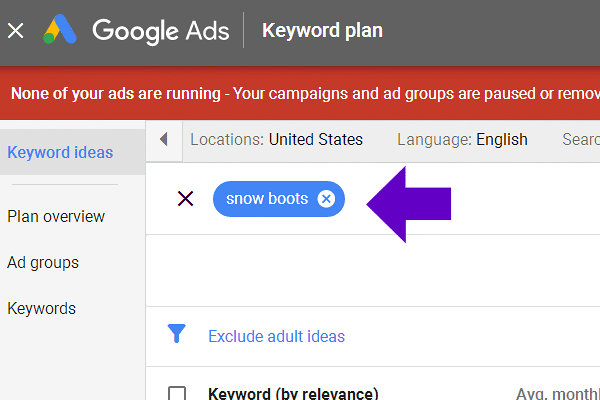Image resolution: width=600 pixels, height=400 pixels.
Task: Sort by the Keyword (by relevance) column
Action: pos(293,393)
